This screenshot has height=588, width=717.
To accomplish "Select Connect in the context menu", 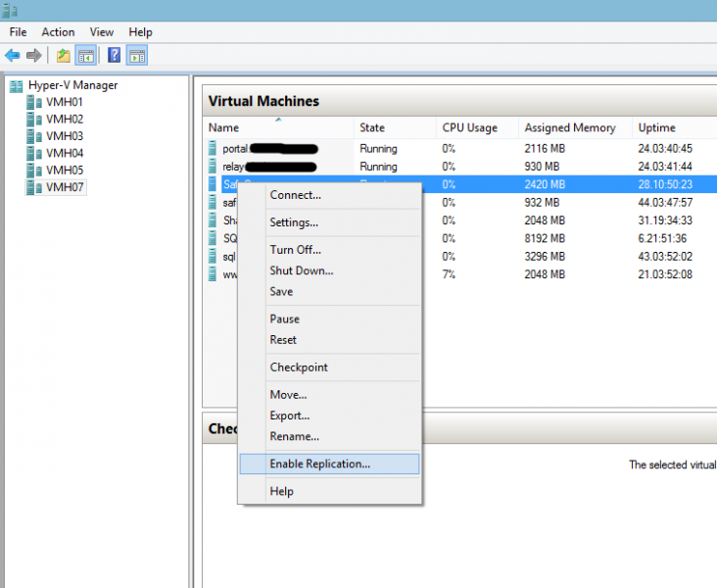I will pos(295,195).
